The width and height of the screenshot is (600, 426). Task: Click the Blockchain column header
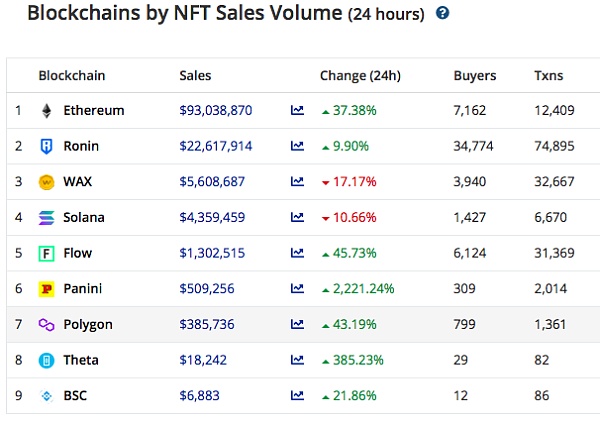tap(71, 75)
